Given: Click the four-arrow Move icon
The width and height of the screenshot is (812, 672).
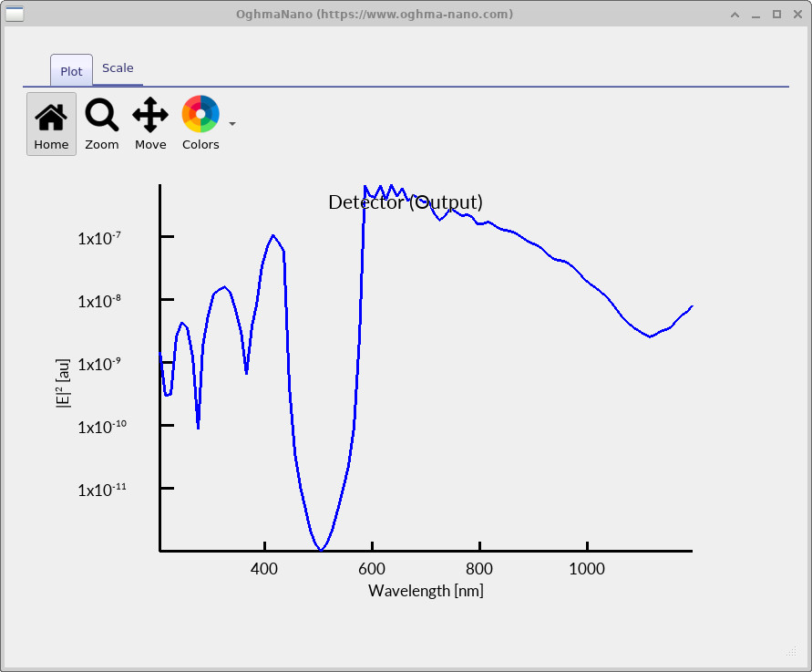Looking at the screenshot, I should (x=150, y=114).
